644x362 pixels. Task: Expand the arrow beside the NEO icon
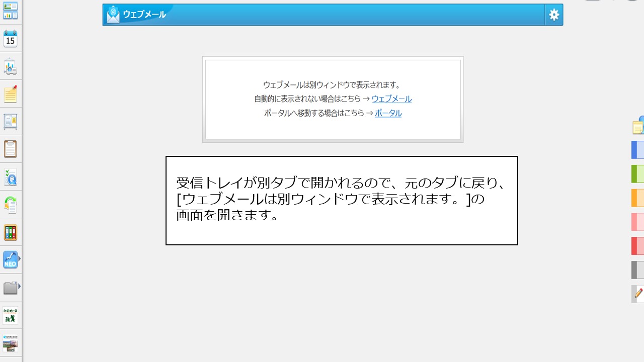20,259
